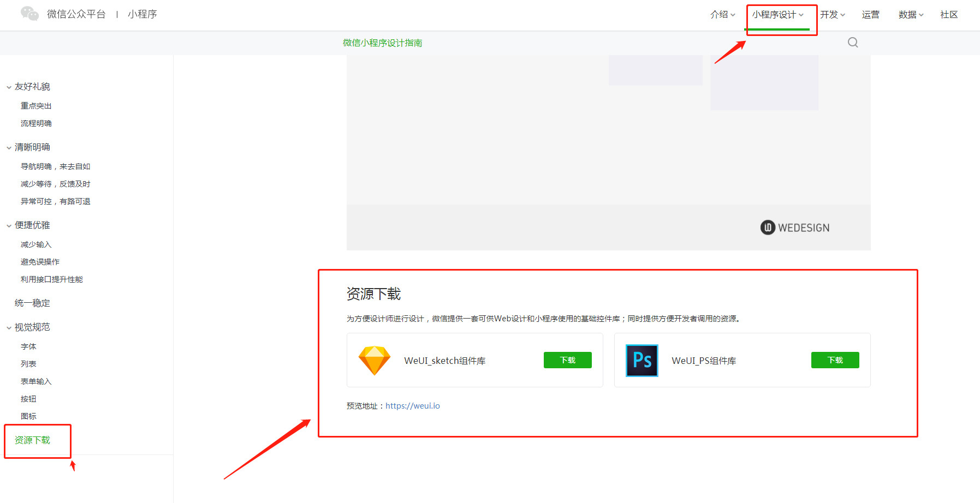This screenshot has height=503, width=980.
Task: Open the 开发 dropdown menu
Action: pos(833,15)
